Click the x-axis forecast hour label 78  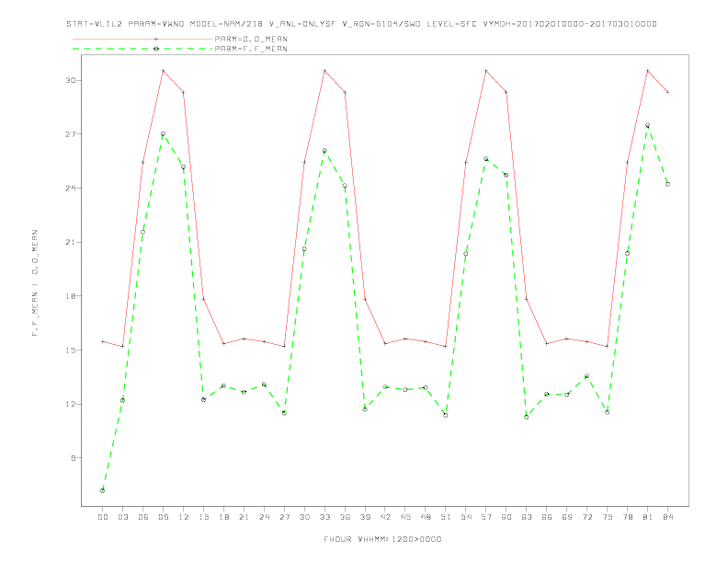click(628, 517)
